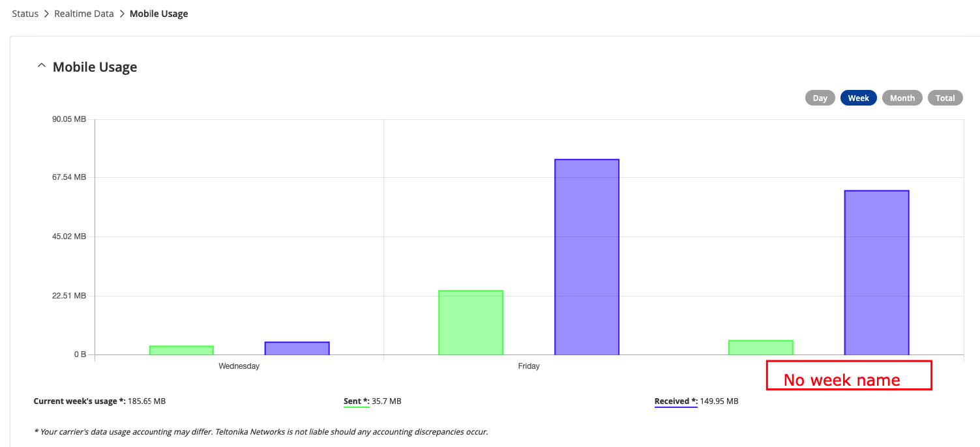Select Friday's tall purple received bar
The image size is (980, 447).
[587, 257]
